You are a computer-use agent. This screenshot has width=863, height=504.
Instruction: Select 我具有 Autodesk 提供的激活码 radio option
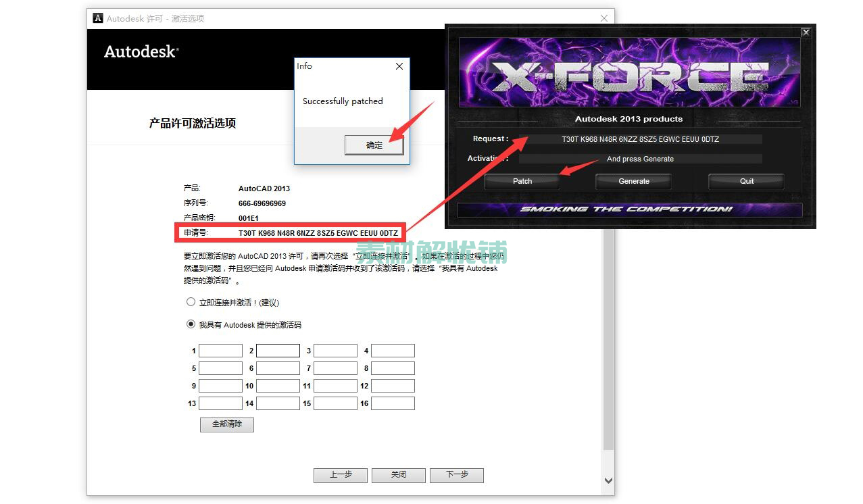click(x=191, y=324)
